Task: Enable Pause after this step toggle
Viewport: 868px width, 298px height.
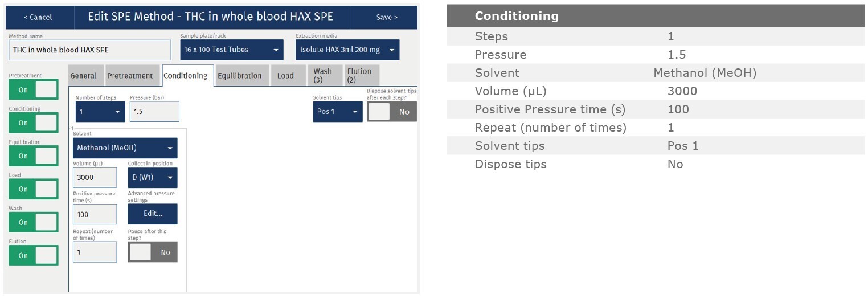Action: 153,252
